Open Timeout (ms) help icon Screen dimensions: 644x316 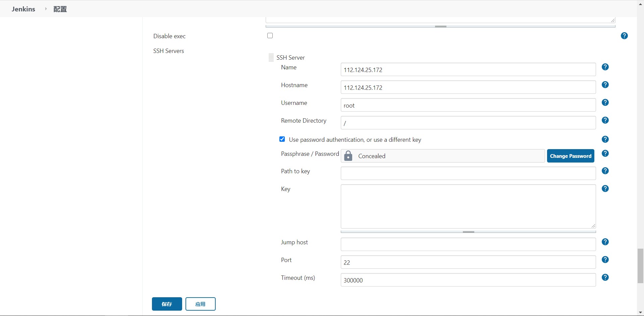605,277
